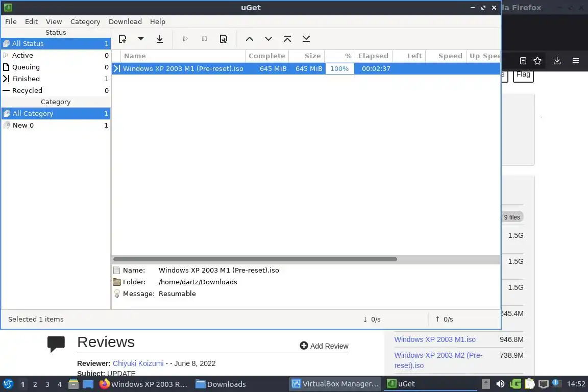Click the % column header
The height and width of the screenshot is (392, 588).
[339, 56]
